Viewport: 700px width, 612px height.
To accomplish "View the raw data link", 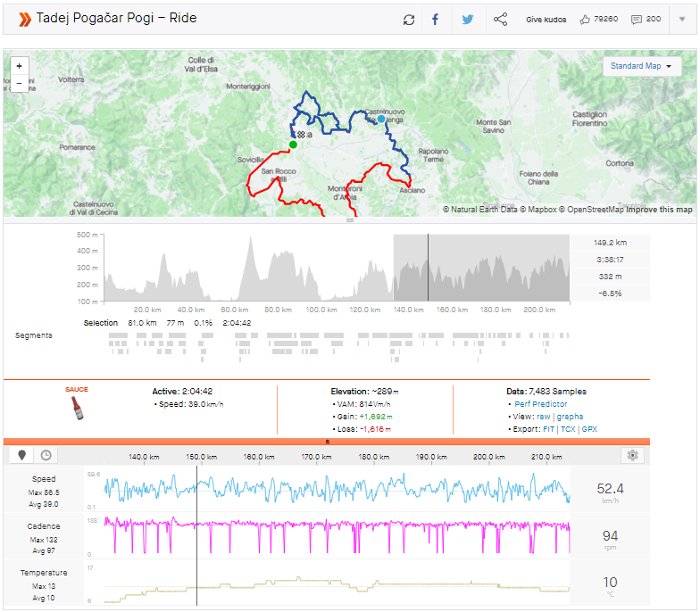I will [x=543, y=417].
